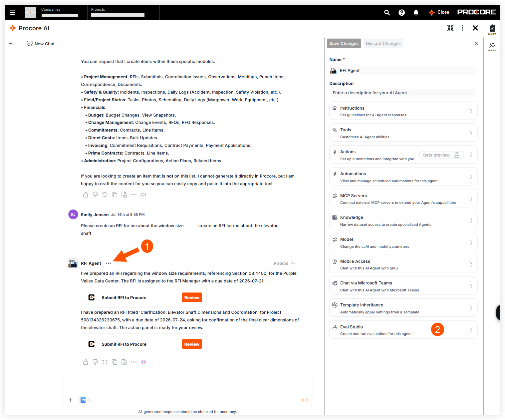This screenshot has width=505, height=420.
Task: Open the notifications bell
Action: click(416, 13)
